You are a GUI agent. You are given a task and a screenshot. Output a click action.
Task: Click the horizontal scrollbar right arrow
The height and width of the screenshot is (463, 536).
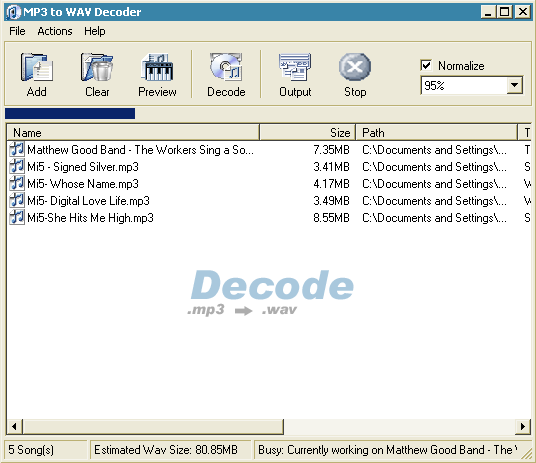(x=523, y=426)
